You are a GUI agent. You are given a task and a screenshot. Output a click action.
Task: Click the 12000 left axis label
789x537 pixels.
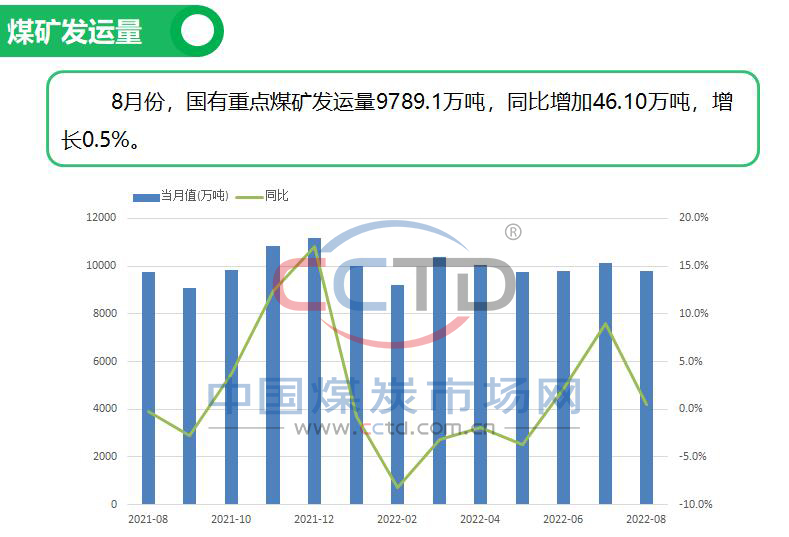[x=101, y=217]
